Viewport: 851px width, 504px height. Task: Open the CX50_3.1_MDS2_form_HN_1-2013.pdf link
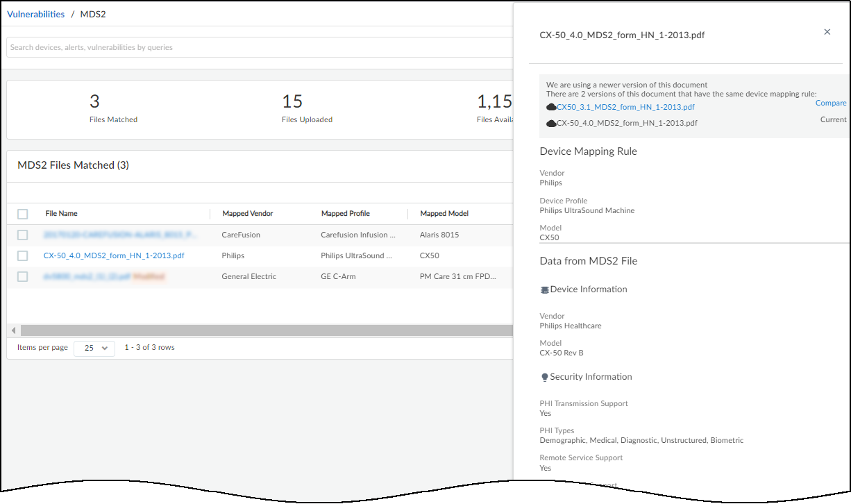[x=625, y=108]
